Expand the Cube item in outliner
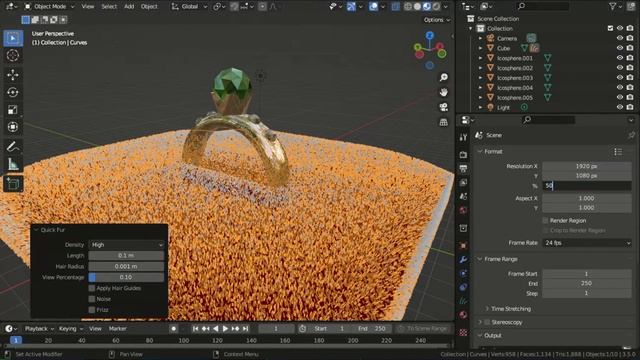The width and height of the screenshot is (640, 360). click(x=480, y=48)
